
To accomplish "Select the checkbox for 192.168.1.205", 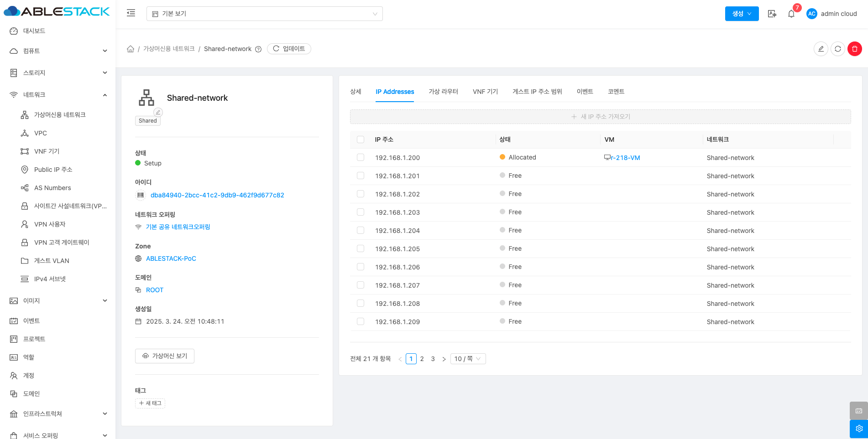I will click(361, 248).
